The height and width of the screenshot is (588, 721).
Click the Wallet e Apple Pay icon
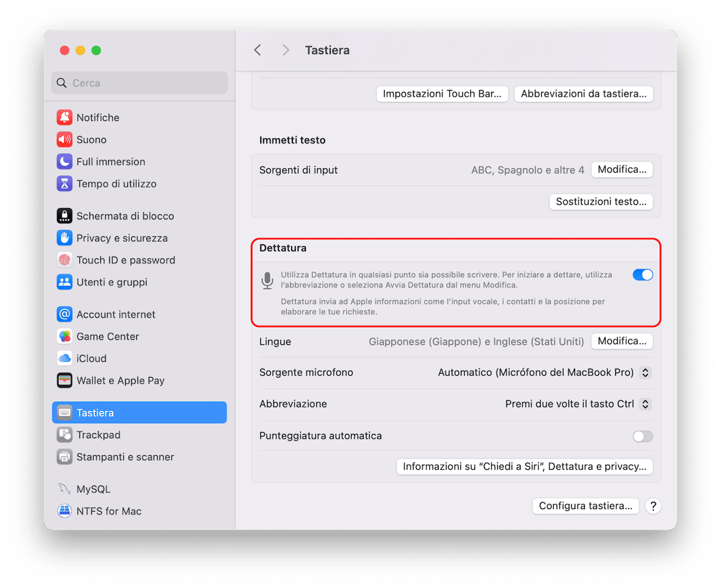[x=64, y=381]
